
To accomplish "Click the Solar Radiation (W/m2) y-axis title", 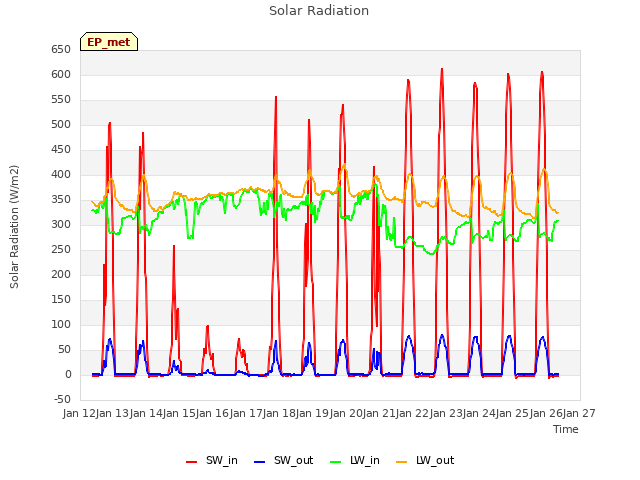I will point(14,227).
